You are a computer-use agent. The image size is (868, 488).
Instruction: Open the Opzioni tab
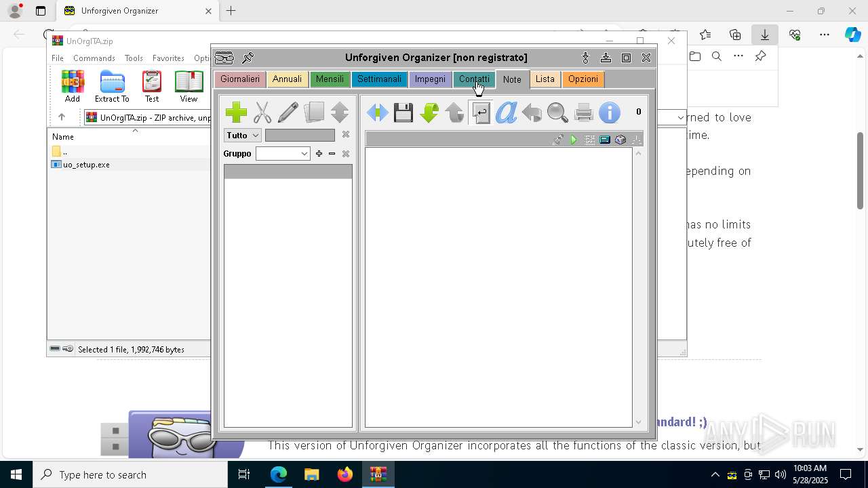583,79
